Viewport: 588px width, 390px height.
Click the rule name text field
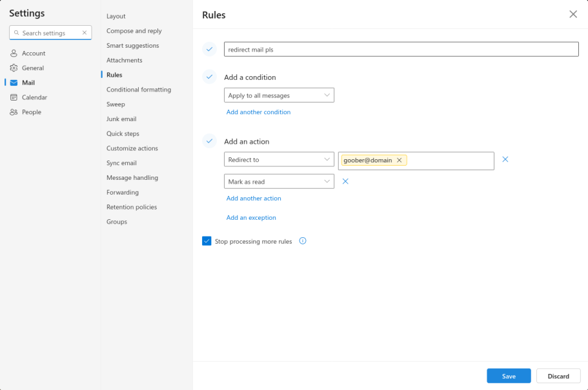click(x=401, y=50)
